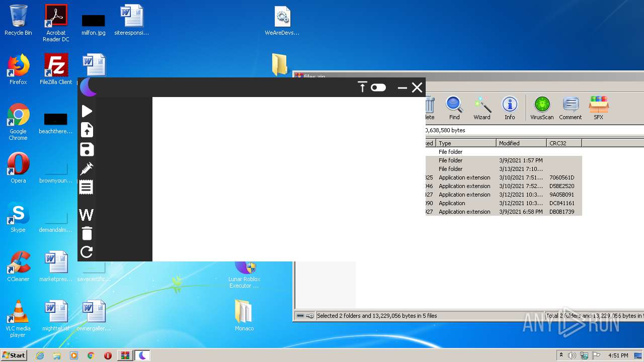Sort WinRAR list by CRC32 column
The width and height of the screenshot is (644, 362).
tap(564, 143)
